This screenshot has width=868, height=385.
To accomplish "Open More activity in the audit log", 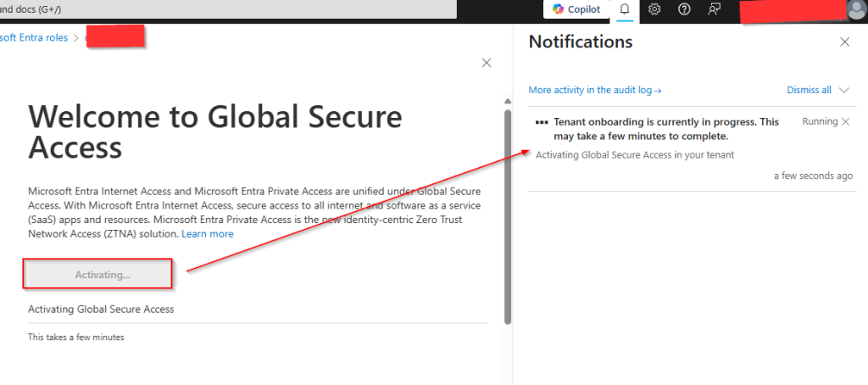I will (594, 90).
